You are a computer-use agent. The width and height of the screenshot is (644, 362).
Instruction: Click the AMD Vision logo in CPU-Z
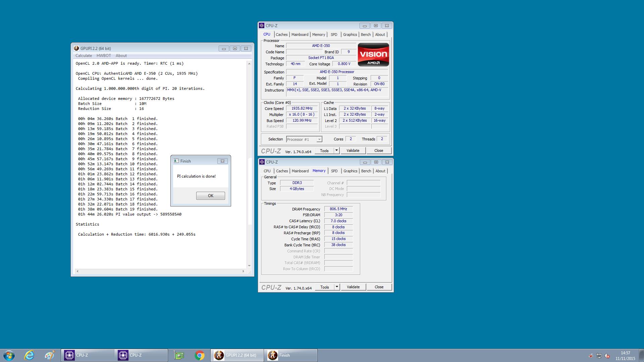coord(373,55)
